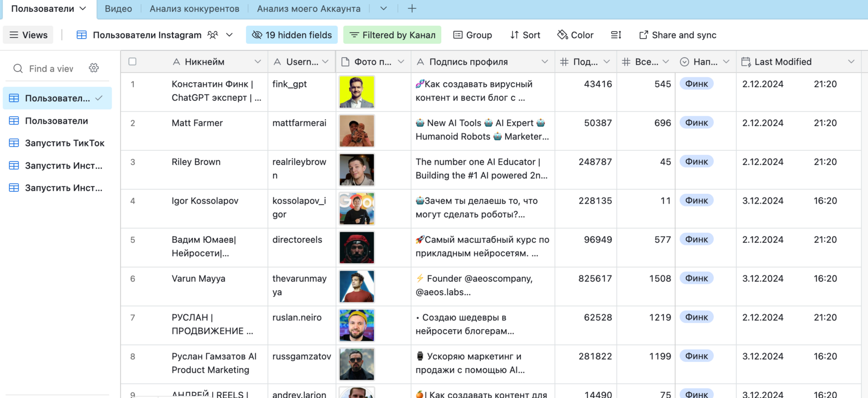Open Riley Brown's profile photo thumbnail
The height and width of the screenshot is (398, 868).
[x=357, y=170]
